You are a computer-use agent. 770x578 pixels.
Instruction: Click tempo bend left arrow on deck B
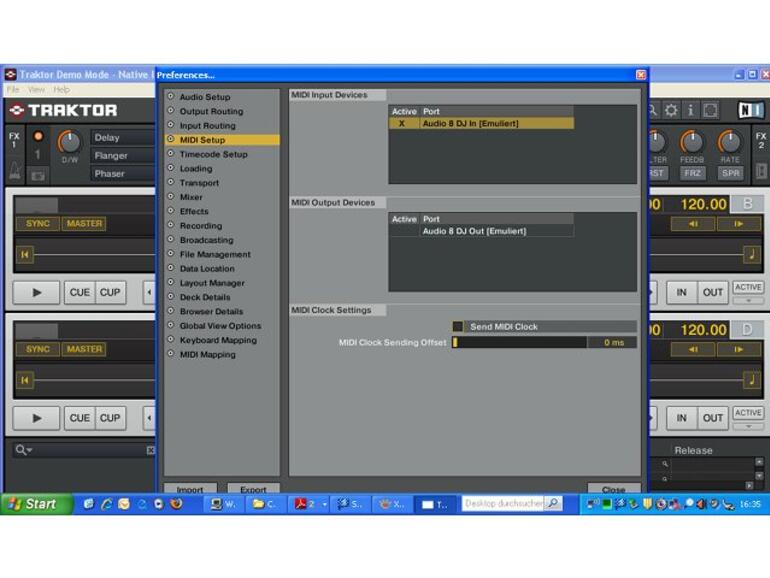[x=693, y=224]
